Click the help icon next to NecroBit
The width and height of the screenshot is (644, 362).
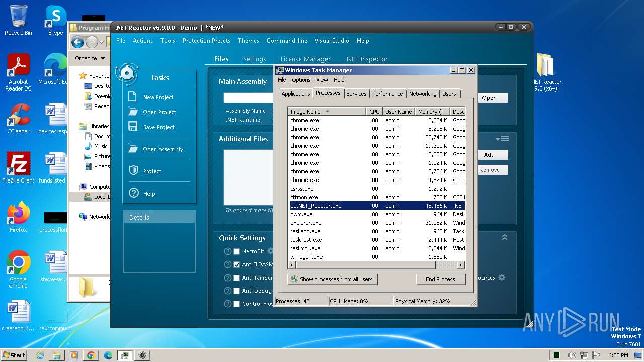coord(228,251)
